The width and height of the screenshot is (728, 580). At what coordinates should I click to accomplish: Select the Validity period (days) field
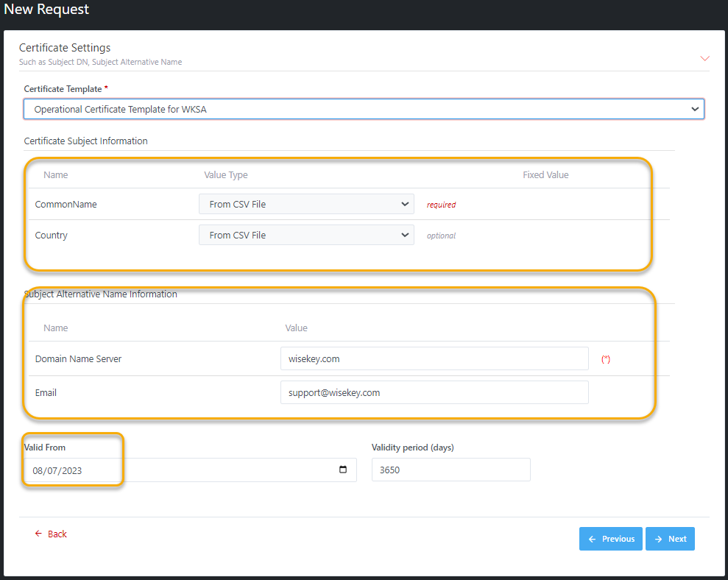coord(450,470)
